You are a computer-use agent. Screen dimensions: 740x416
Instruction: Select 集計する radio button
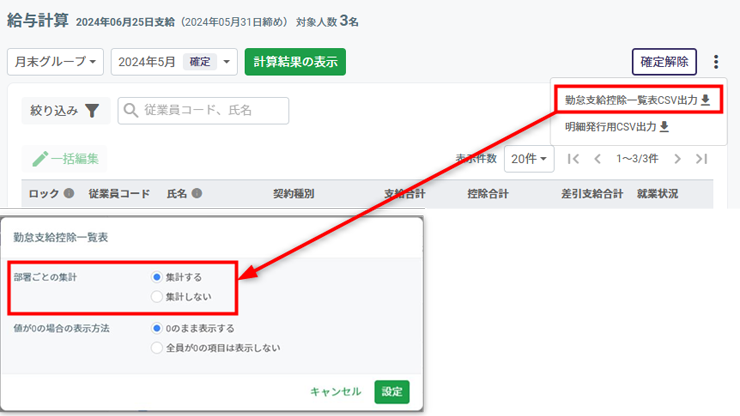click(x=156, y=276)
